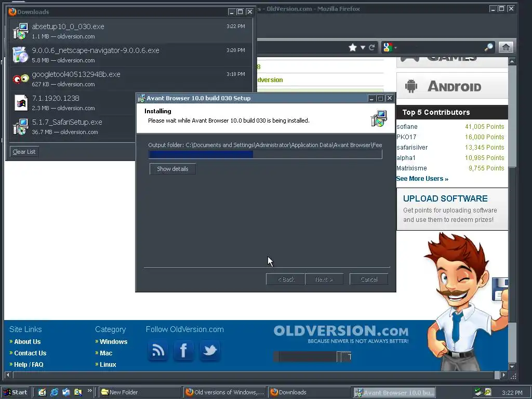Viewport: 532px width, 399px height.
Task: Select the absetup10_0_030.exe file name
Action: (x=68, y=26)
